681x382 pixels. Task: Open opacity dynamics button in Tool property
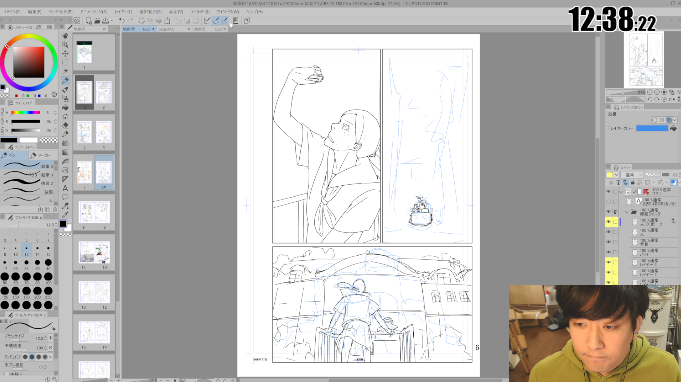(x=51, y=347)
